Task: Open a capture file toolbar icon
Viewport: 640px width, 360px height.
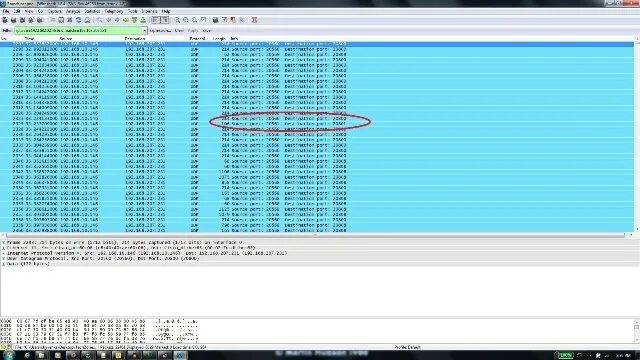Action: [52, 20]
